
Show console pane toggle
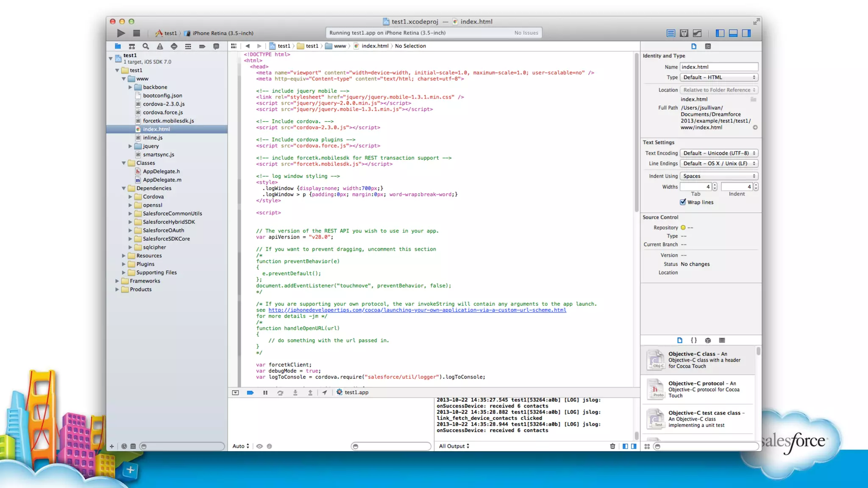634,446
